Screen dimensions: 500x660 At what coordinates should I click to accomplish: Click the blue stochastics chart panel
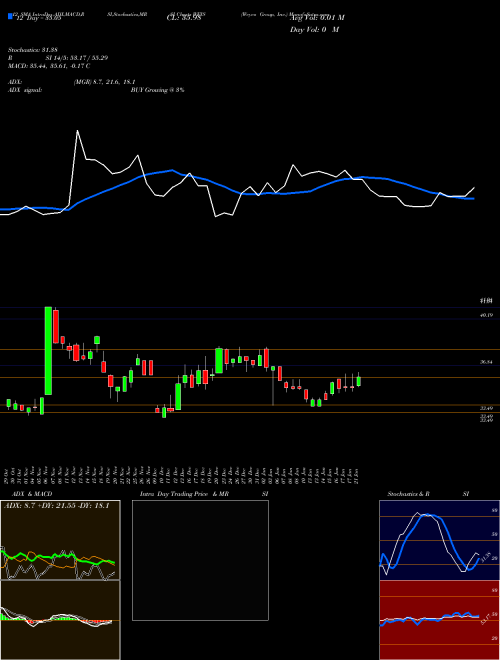[439, 540]
